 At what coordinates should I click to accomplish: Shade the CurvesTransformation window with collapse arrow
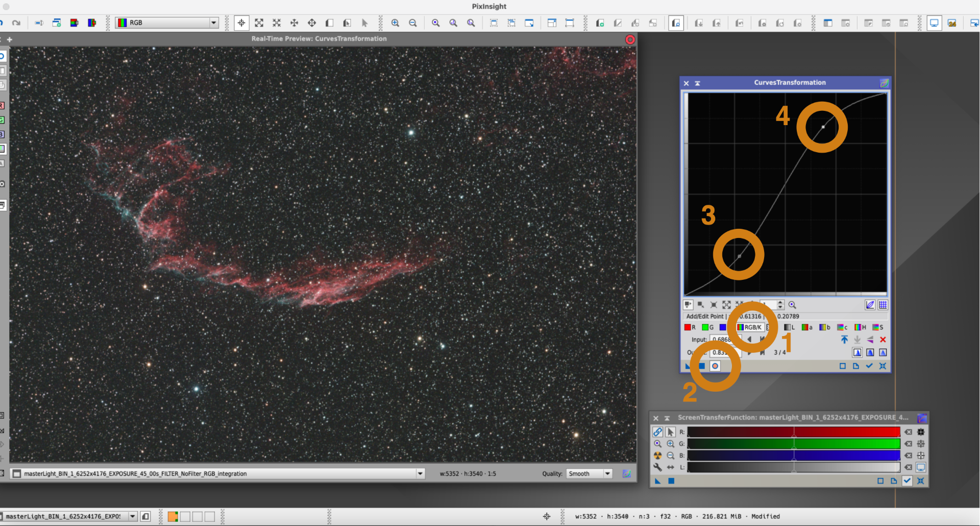click(x=697, y=83)
